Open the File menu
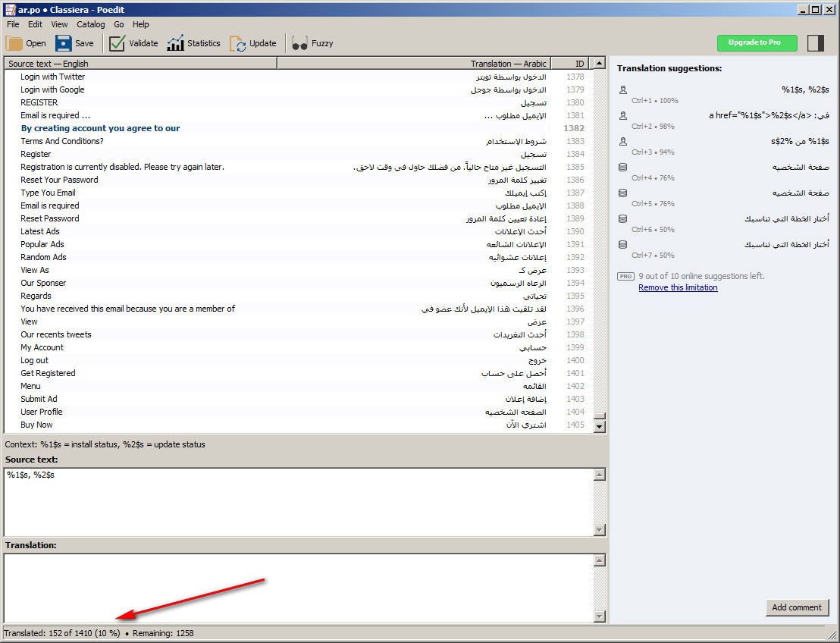The image size is (840, 643). [x=13, y=24]
